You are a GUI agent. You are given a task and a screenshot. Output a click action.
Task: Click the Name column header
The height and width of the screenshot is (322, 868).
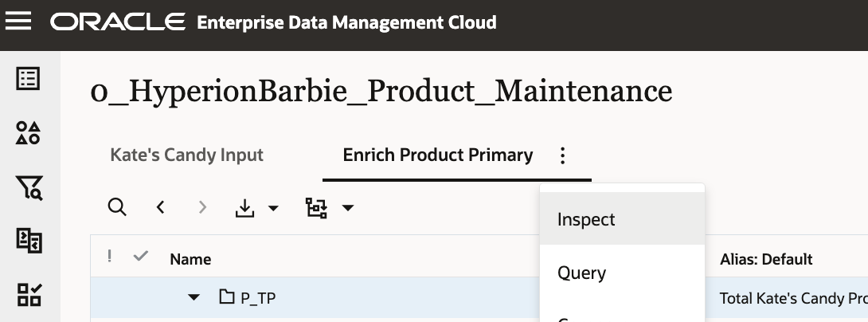click(190, 259)
